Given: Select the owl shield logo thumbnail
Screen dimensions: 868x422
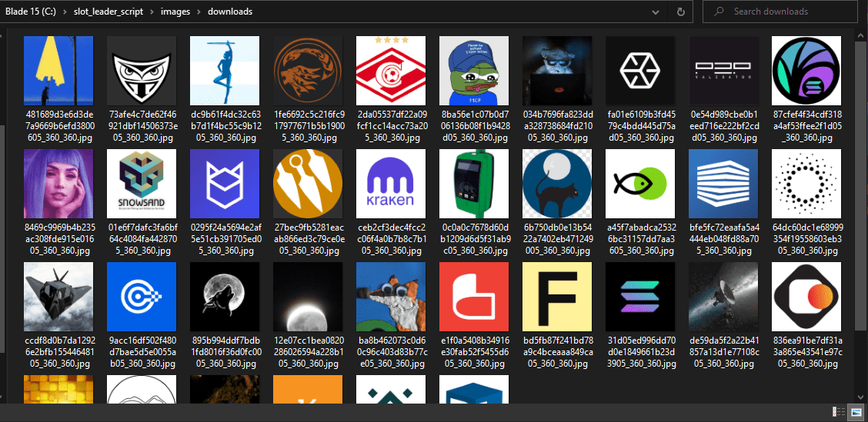Looking at the screenshot, I should point(142,70).
